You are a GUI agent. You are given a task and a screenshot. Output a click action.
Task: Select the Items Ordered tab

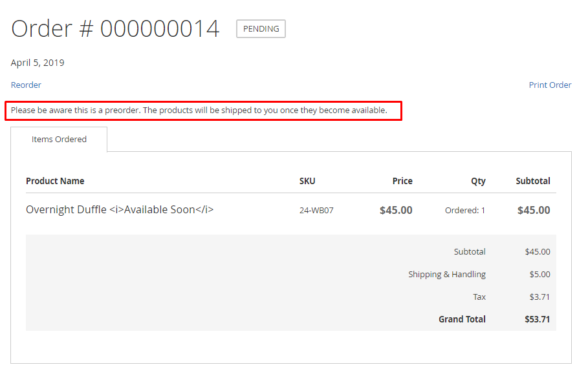coord(59,139)
